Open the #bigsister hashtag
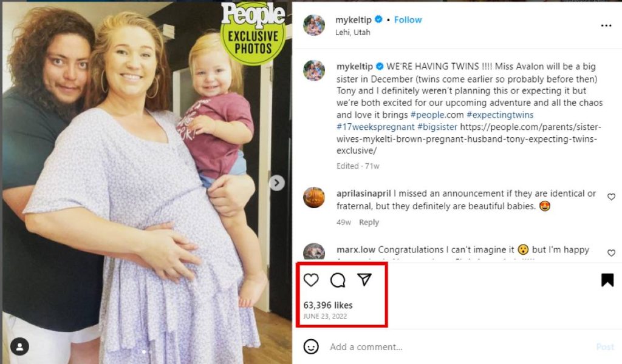 (437, 127)
